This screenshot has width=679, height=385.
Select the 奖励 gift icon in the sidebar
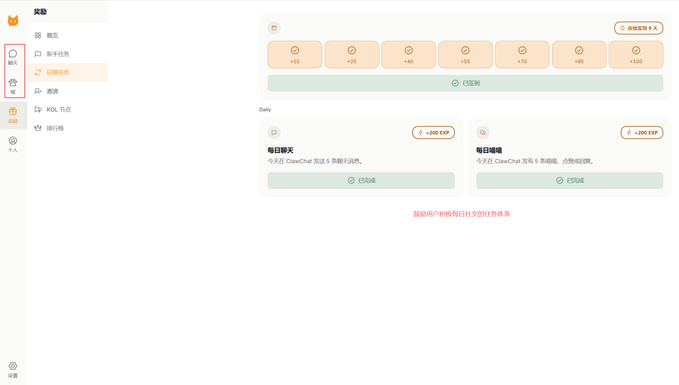coord(13,115)
